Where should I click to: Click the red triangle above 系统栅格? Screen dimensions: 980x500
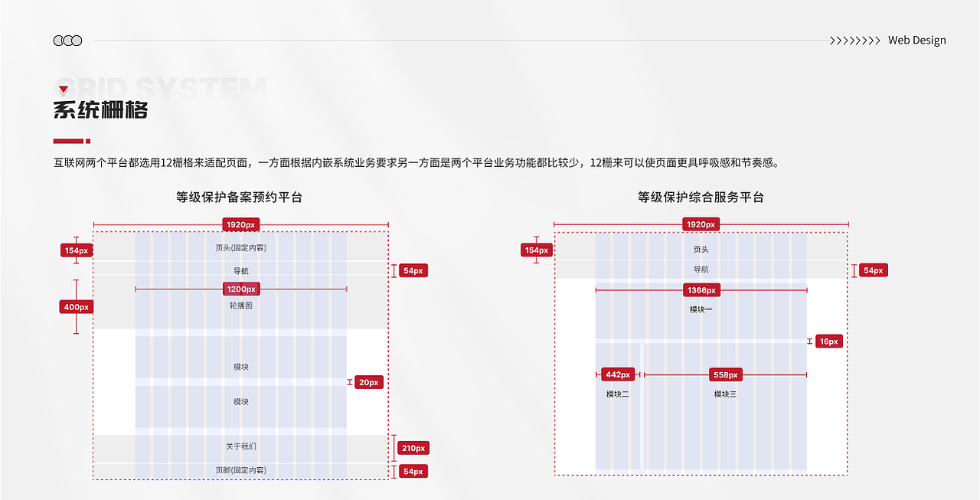coord(64,90)
